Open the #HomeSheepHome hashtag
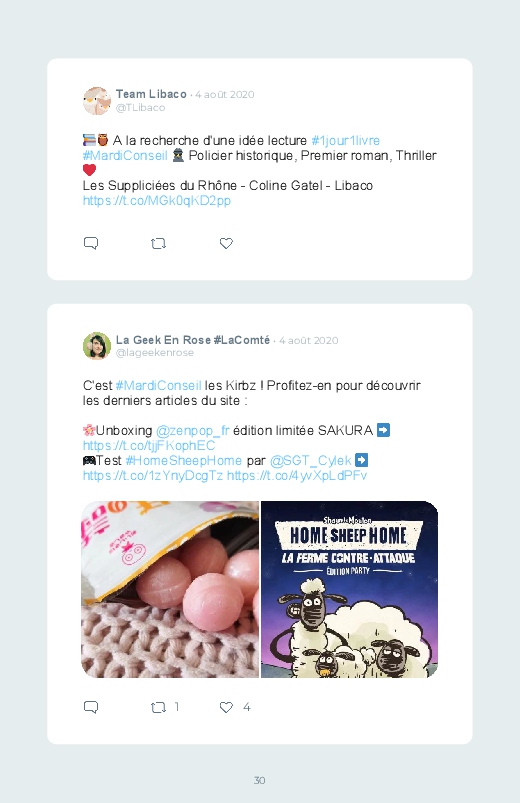The height and width of the screenshot is (803, 520). coord(183,460)
